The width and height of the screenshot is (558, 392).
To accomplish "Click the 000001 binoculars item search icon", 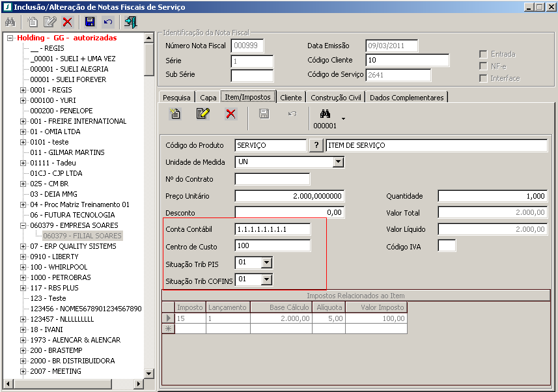I will click(325, 114).
